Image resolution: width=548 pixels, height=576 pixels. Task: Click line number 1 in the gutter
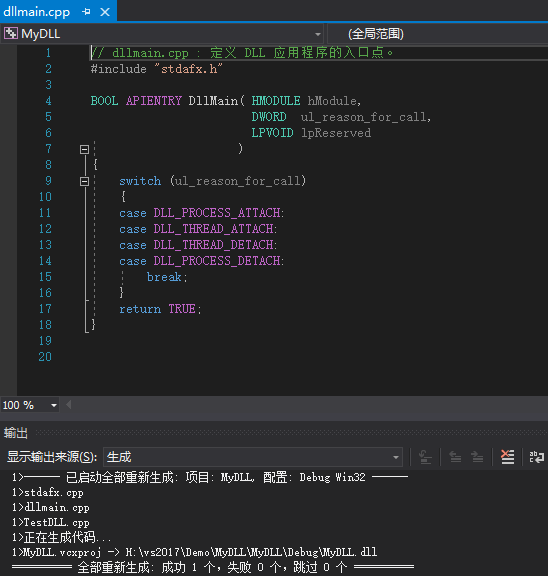coord(48,53)
